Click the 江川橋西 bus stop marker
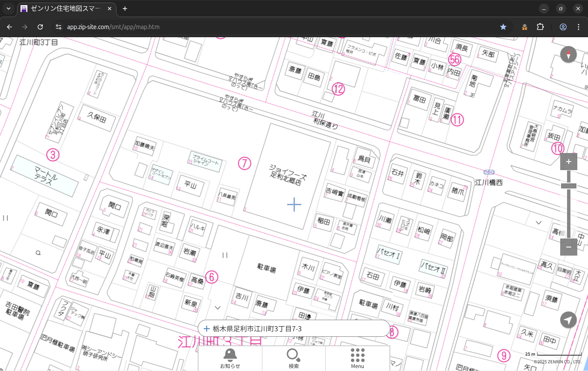The height and width of the screenshot is (371, 588). click(x=489, y=172)
